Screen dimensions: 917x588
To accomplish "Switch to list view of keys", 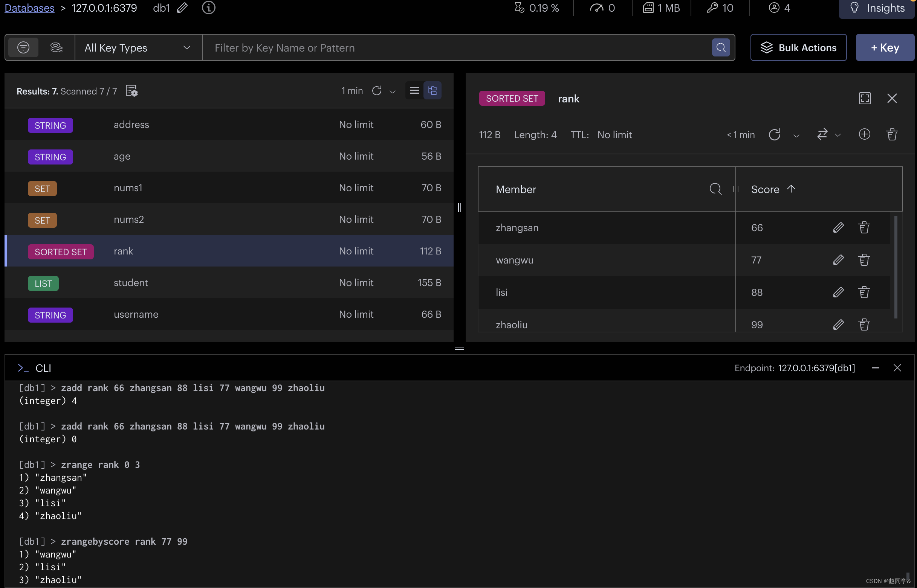I will 414,90.
